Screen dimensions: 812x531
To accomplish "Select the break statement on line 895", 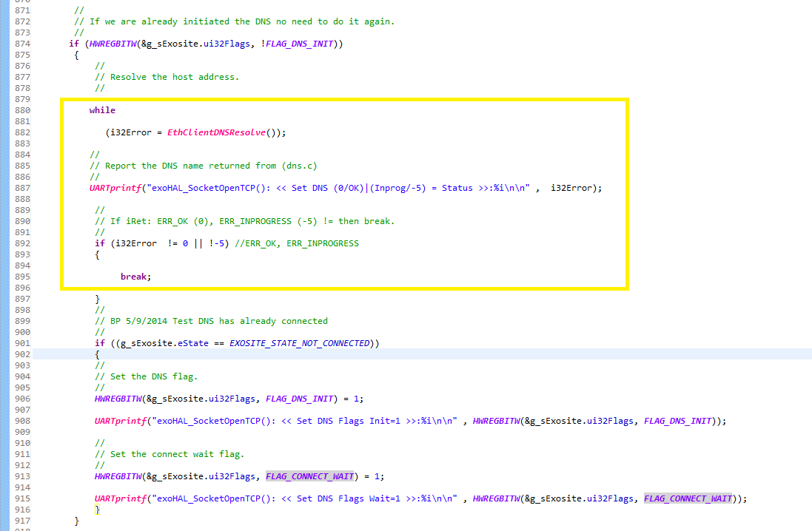I will [x=133, y=277].
